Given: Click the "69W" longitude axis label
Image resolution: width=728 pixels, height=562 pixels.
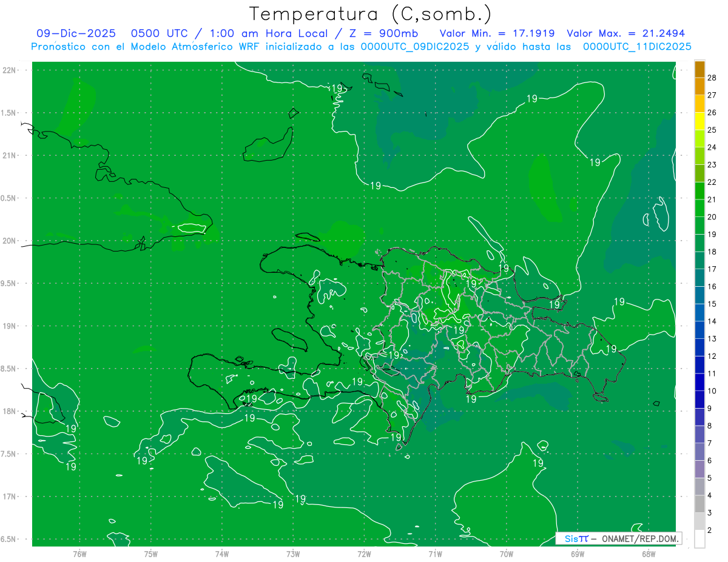Looking at the screenshot, I should [x=578, y=554].
